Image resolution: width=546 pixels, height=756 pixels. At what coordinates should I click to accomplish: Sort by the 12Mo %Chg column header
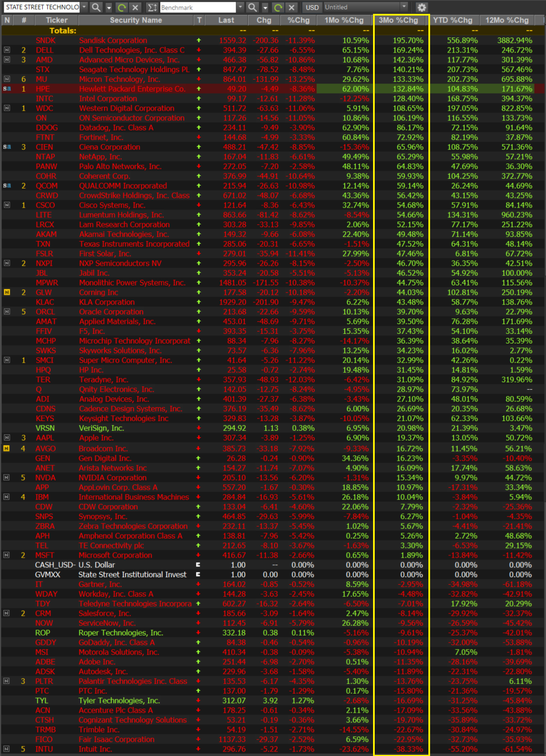point(507,20)
